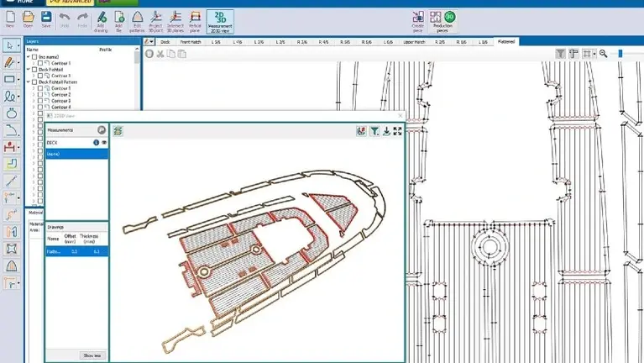
Task: Toggle the Measurement 2D3D view button
Action: pyautogui.click(x=220, y=20)
